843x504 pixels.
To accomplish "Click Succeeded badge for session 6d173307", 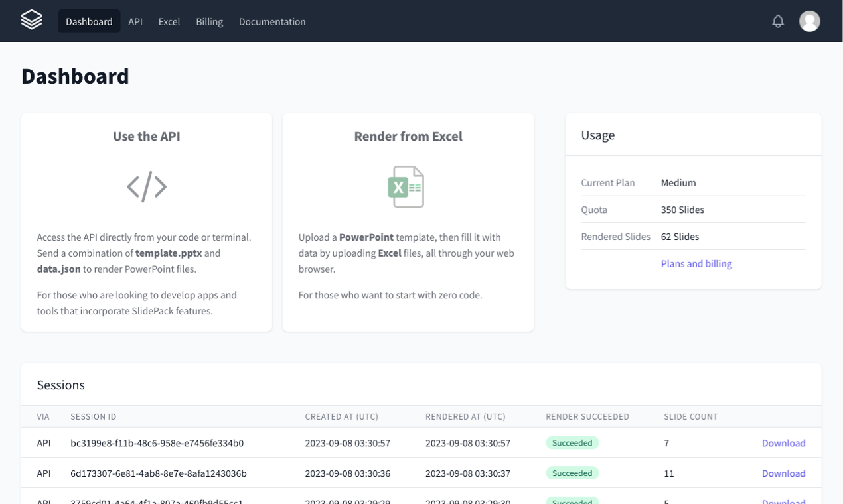I will (x=572, y=473).
